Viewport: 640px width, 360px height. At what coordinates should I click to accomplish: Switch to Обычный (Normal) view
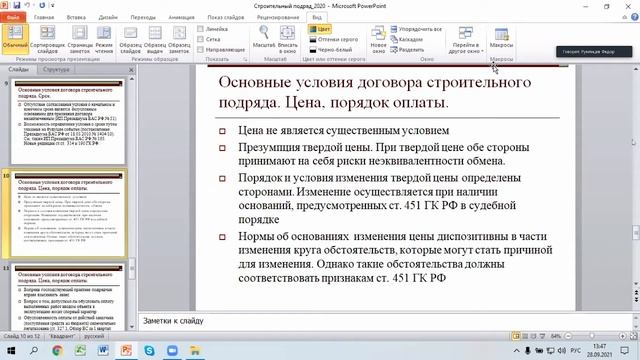click(x=15, y=39)
